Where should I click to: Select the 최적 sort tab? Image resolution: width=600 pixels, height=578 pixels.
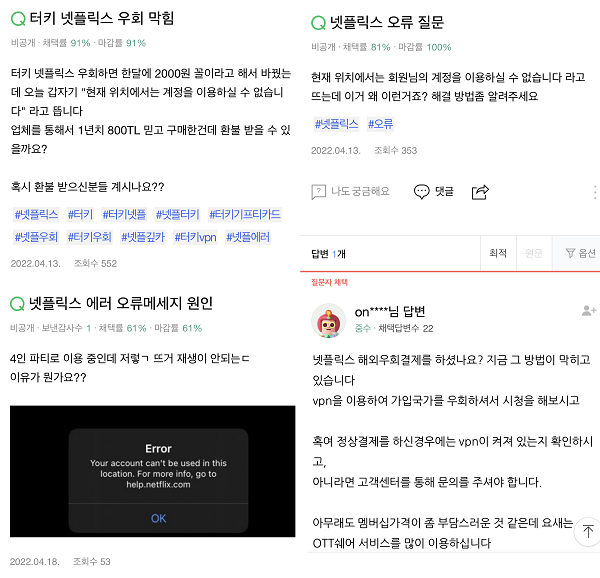tap(498, 253)
